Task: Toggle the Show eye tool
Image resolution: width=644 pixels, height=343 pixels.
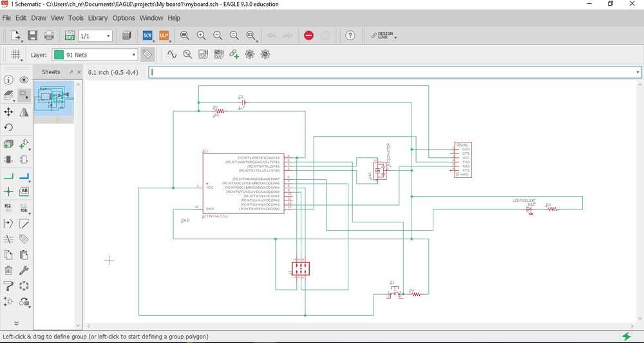Action: tap(24, 80)
